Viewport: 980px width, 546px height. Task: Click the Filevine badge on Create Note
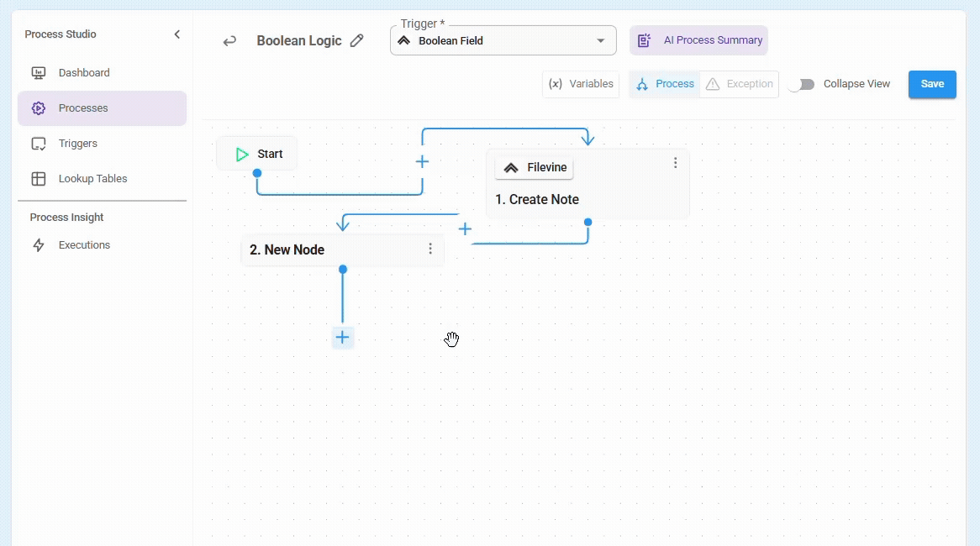tap(535, 168)
